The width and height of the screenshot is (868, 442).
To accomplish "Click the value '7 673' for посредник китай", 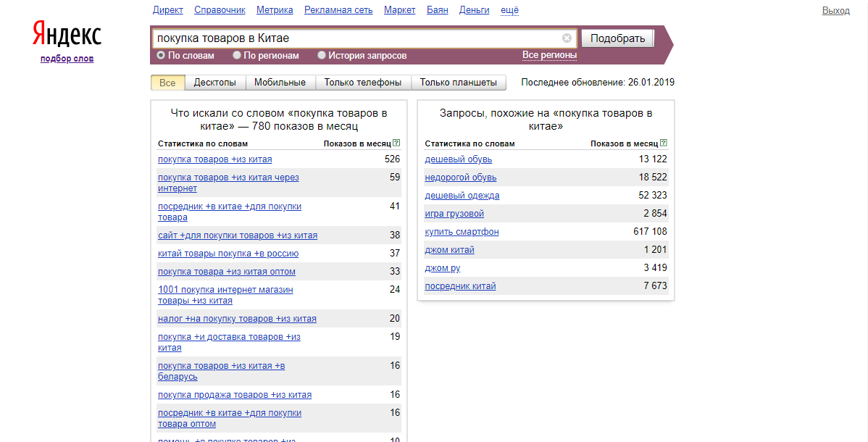I will [656, 285].
